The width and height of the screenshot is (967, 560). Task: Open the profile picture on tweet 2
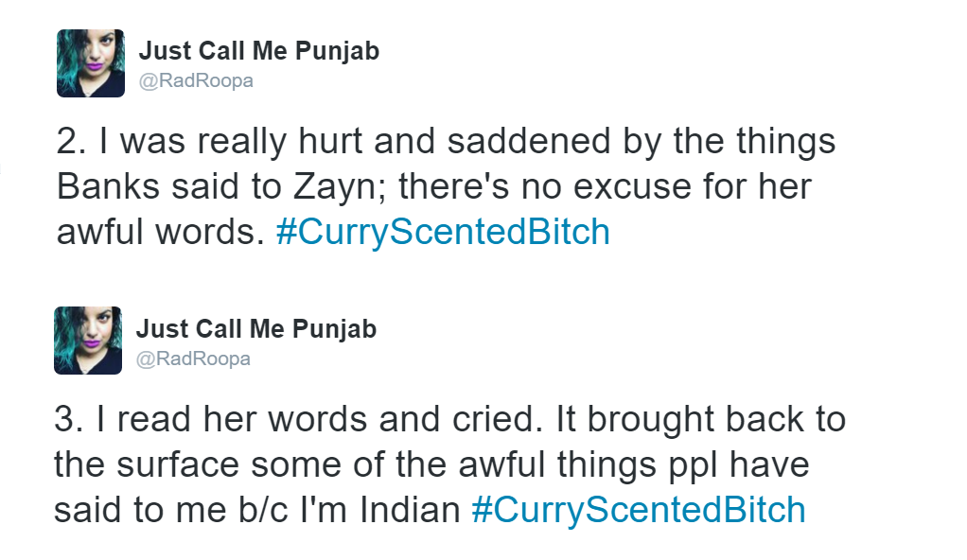(x=91, y=63)
